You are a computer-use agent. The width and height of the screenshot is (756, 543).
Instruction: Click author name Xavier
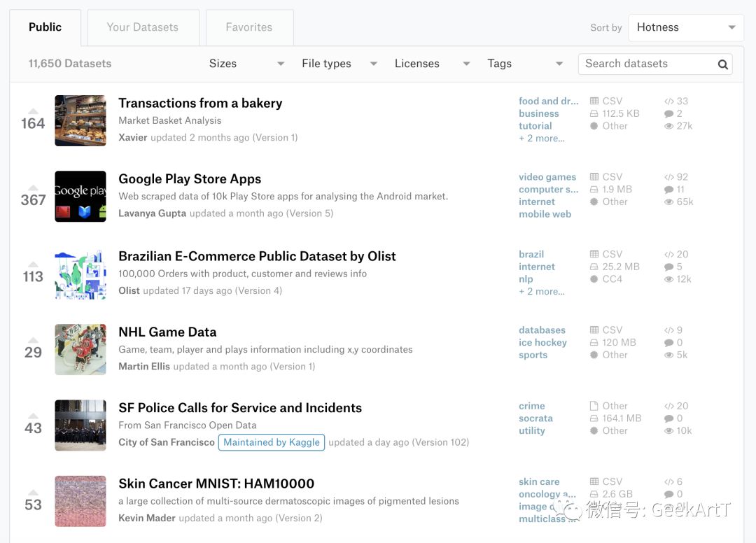[x=132, y=138]
